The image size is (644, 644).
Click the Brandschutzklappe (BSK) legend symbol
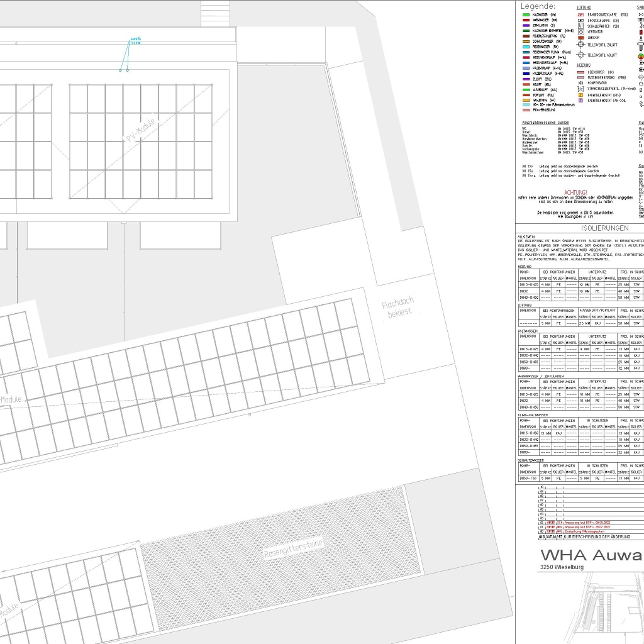coord(580,15)
